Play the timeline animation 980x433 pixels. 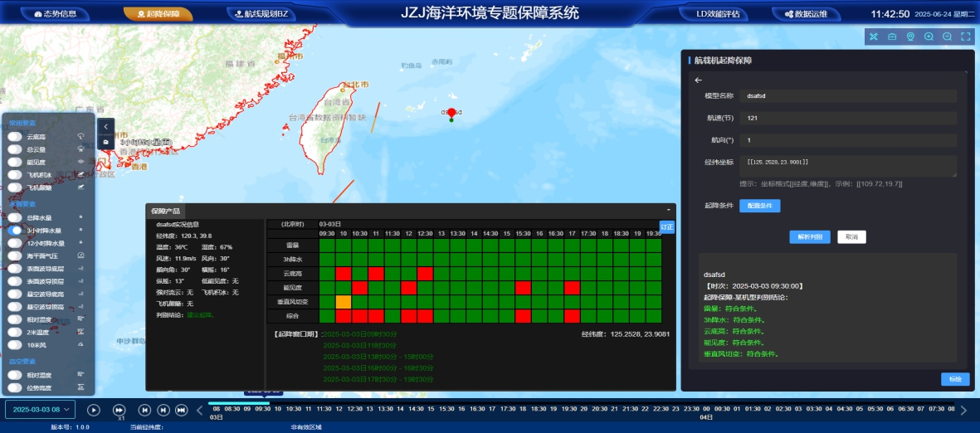94,410
